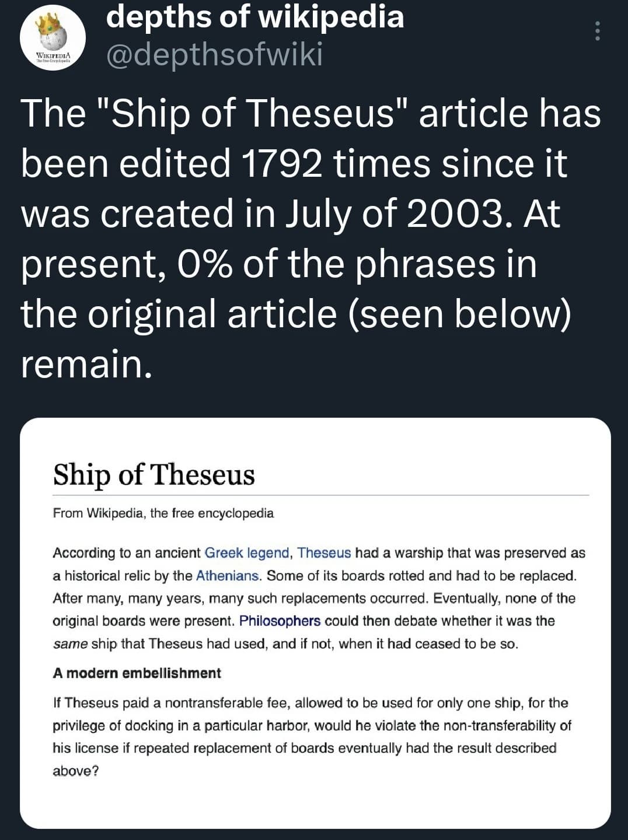
Task: Follow the "Greek legend" link in the article
Action: [247, 552]
